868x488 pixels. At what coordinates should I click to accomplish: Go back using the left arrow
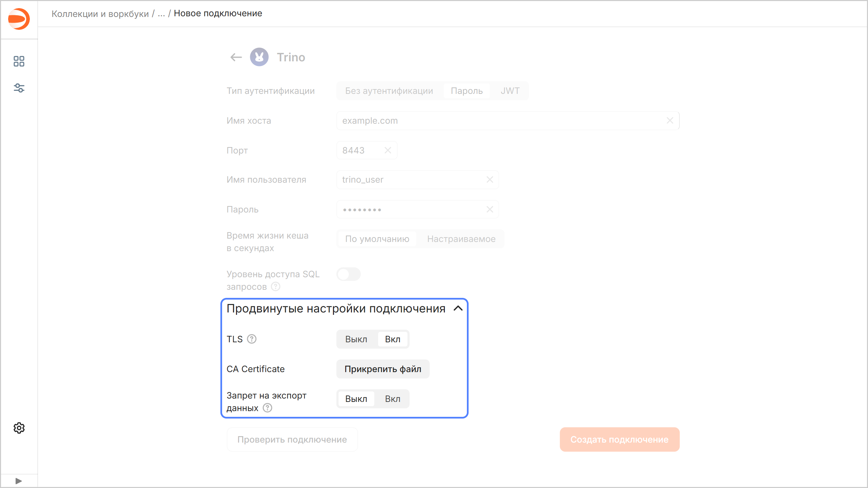pyautogui.click(x=236, y=57)
